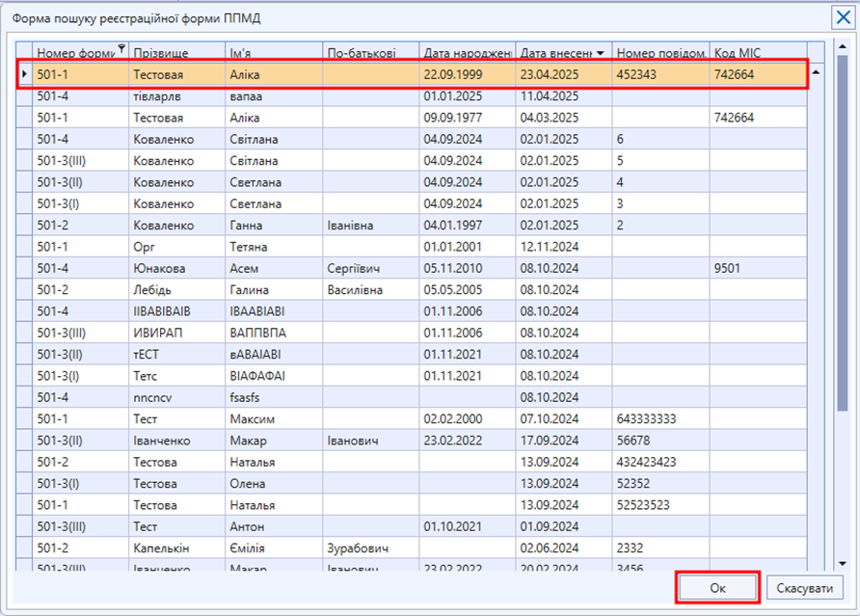Sort by the Ім'я column header

coord(274,53)
